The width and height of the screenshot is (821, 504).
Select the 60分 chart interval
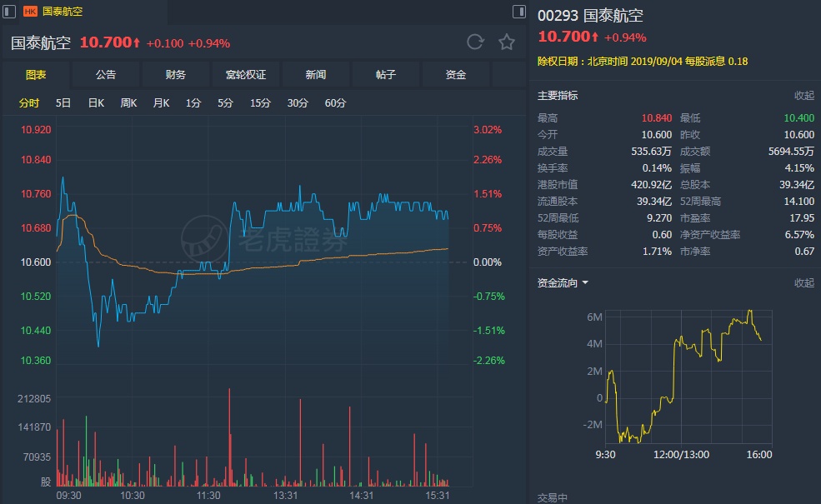click(335, 103)
